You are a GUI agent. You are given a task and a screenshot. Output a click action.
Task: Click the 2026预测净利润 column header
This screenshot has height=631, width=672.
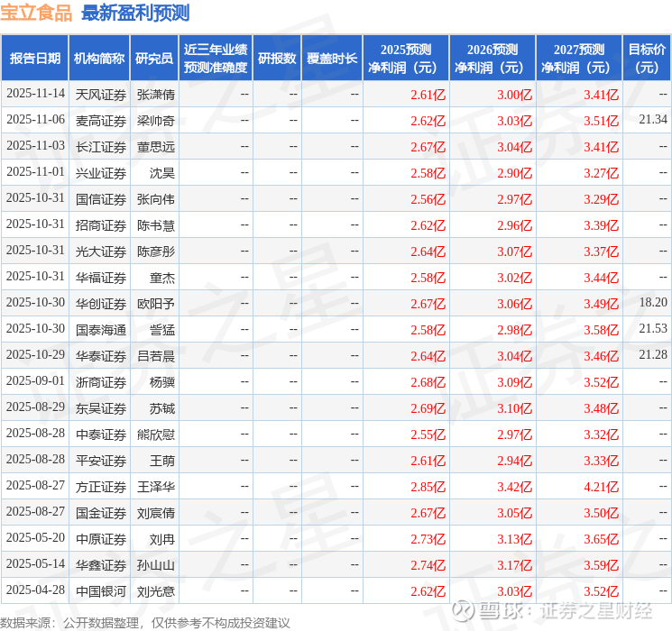click(x=492, y=58)
